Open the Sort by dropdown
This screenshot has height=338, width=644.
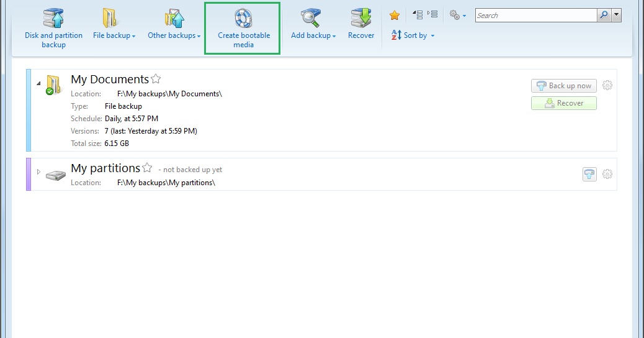point(413,35)
